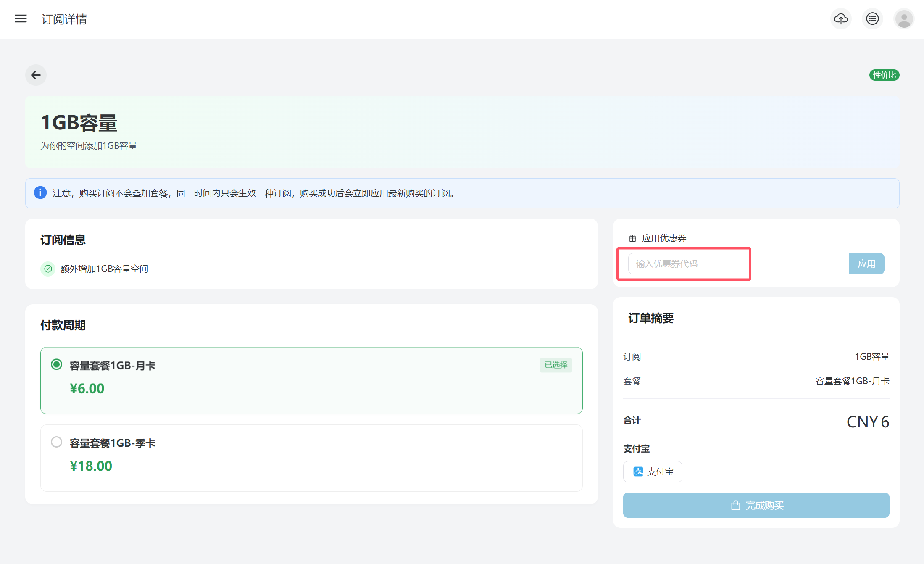Screen dimensions: 924x564
Task: Click the blue info notice icon
Action: coord(40,193)
